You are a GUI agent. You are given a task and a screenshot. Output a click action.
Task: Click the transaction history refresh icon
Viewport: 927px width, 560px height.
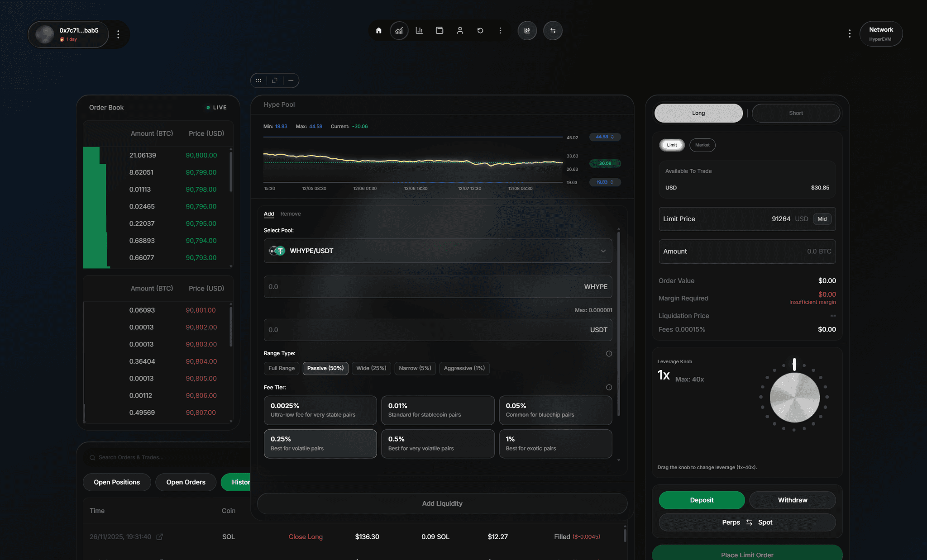pyautogui.click(x=480, y=30)
